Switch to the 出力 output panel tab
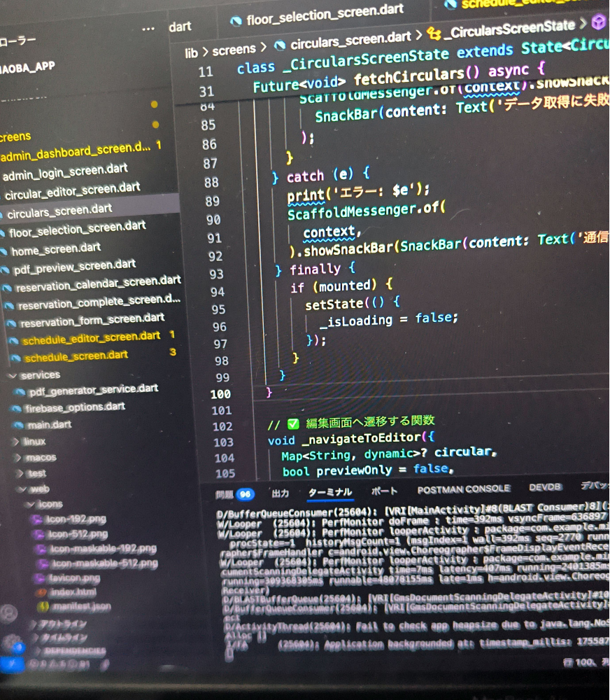 280,493
